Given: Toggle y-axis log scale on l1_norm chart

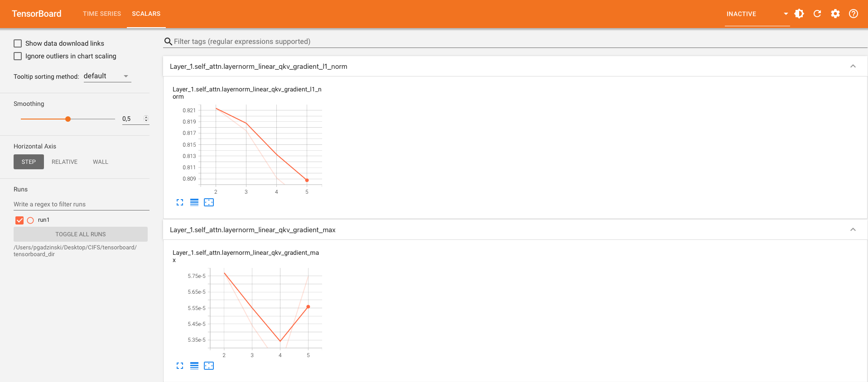Looking at the screenshot, I should [194, 202].
